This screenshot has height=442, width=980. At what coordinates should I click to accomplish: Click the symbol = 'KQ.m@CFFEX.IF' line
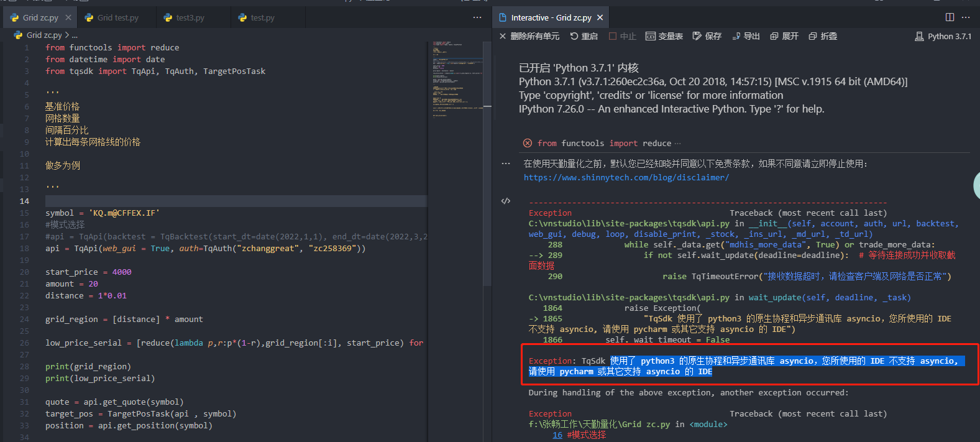tap(103, 213)
